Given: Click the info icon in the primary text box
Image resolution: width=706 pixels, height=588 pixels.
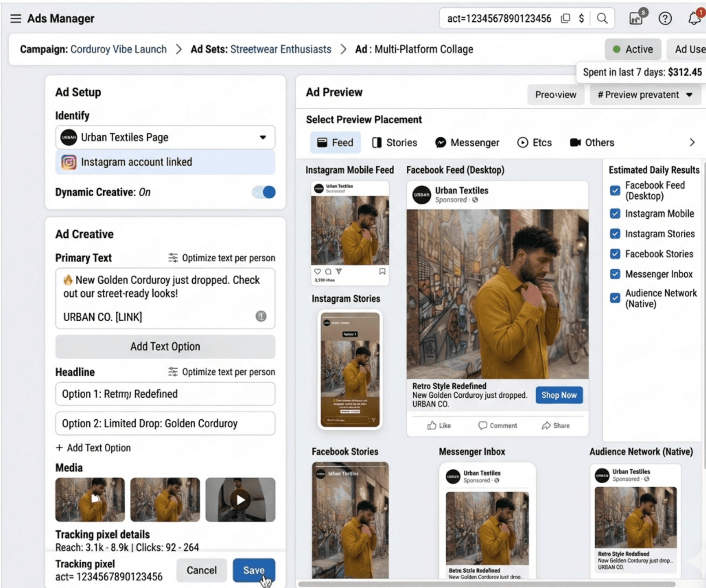Looking at the screenshot, I should 261,316.
